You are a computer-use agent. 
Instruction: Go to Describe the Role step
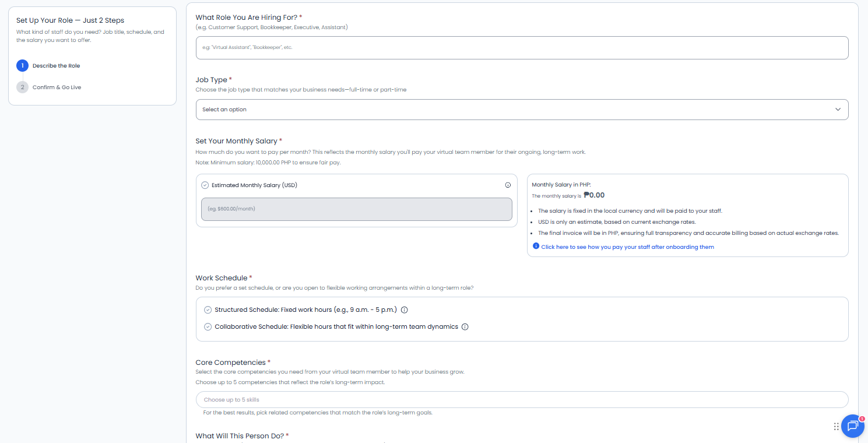coord(57,66)
